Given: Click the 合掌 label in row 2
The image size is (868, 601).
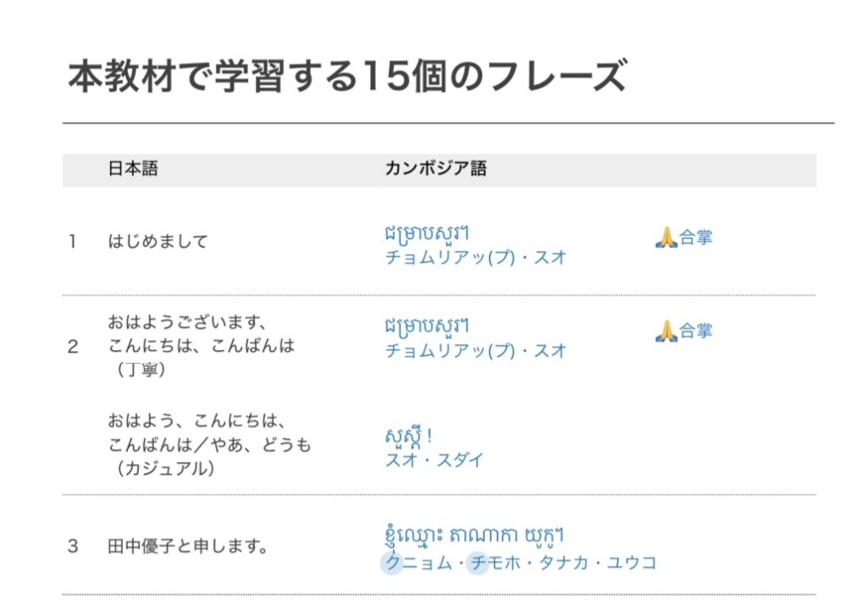Looking at the screenshot, I should [x=695, y=331].
